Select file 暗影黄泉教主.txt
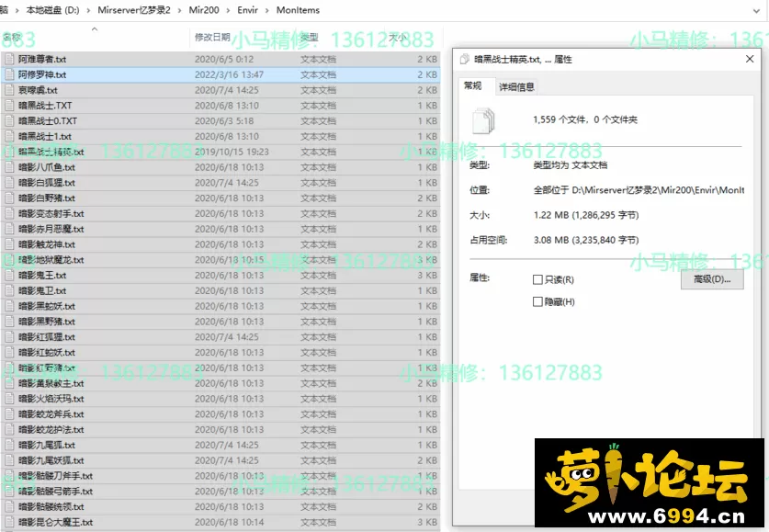 (x=221, y=383)
